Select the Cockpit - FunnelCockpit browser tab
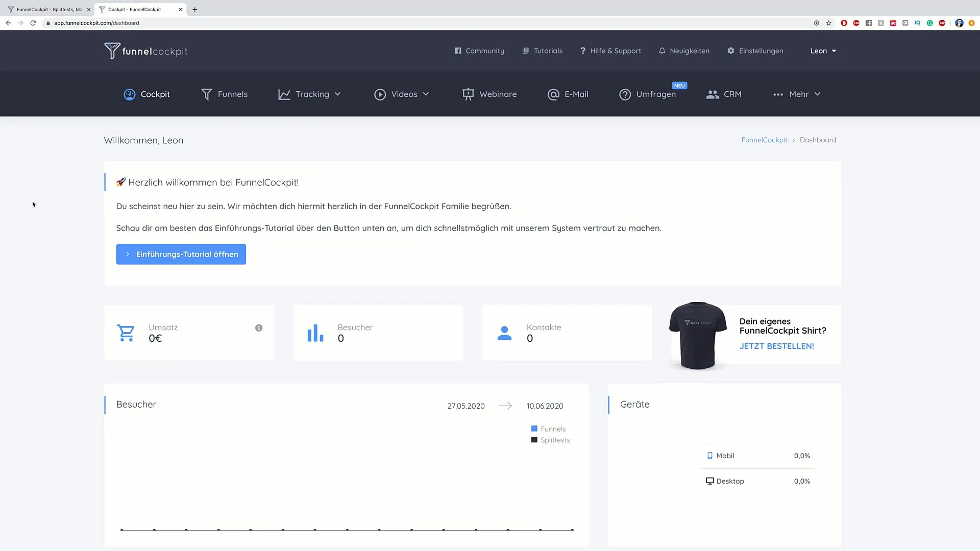The width and height of the screenshot is (980, 551). pyautogui.click(x=140, y=9)
